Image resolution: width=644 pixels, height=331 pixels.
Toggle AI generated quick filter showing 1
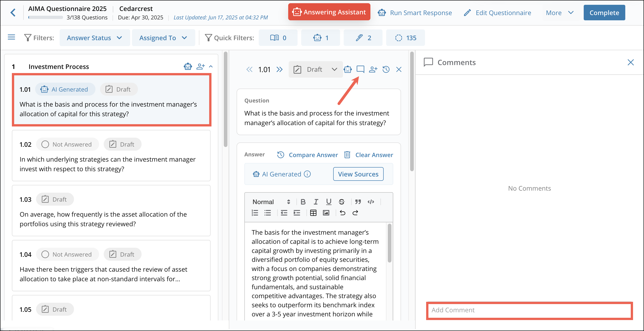(320, 37)
